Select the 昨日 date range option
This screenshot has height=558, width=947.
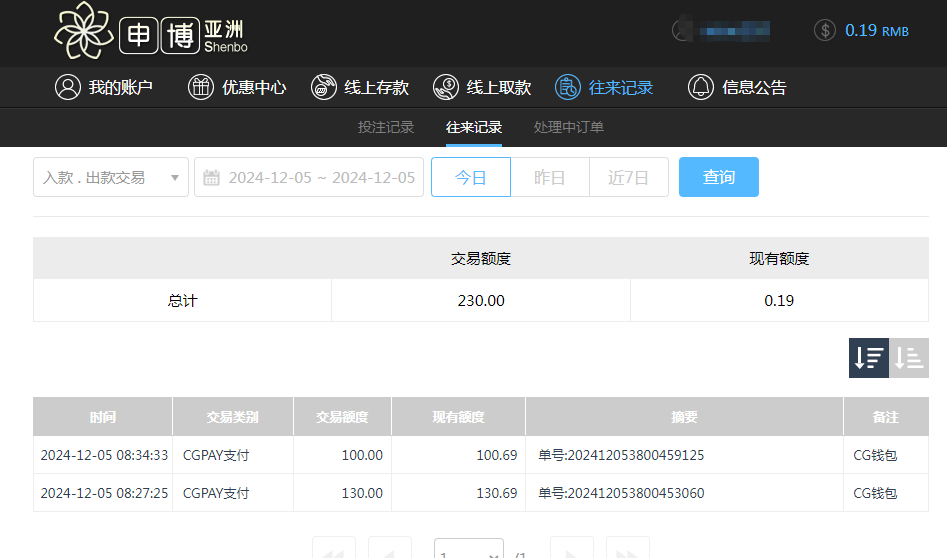[549, 177]
